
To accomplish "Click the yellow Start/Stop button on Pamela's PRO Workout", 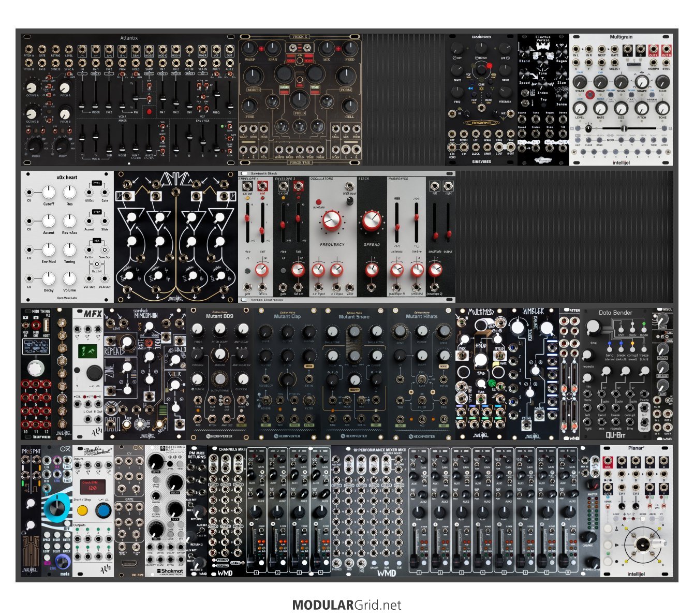I will click(82, 511).
